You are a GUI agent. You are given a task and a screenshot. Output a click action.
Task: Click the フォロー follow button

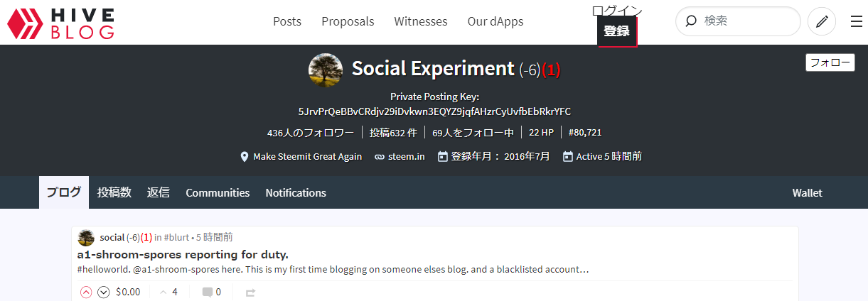tap(830, 62)
